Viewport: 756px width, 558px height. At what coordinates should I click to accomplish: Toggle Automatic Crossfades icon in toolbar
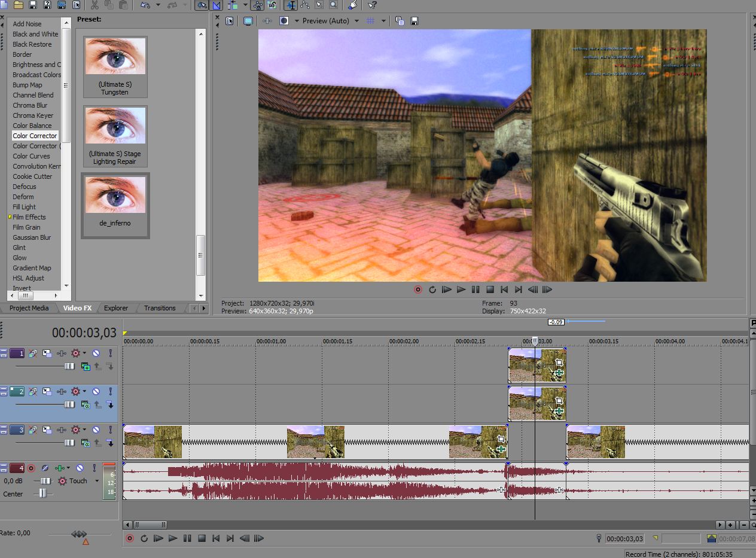(x=216, y=5)
